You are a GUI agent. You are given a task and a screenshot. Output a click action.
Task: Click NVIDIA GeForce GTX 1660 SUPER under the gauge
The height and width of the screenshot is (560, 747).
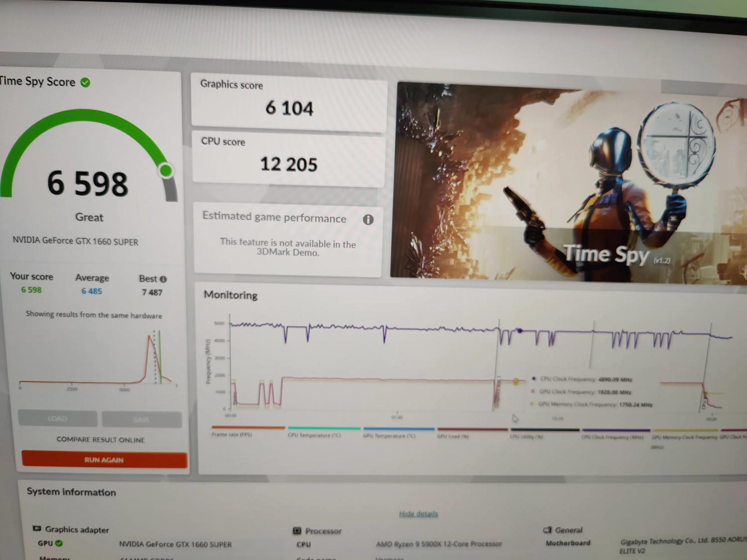coord(76,241)
